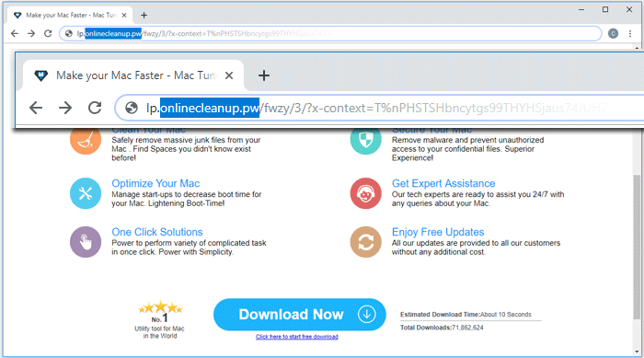Image resolution: width=644 pixels, height=358 pixels.
Task: Click the magnified address bar URL
Action: coord(380,108)
